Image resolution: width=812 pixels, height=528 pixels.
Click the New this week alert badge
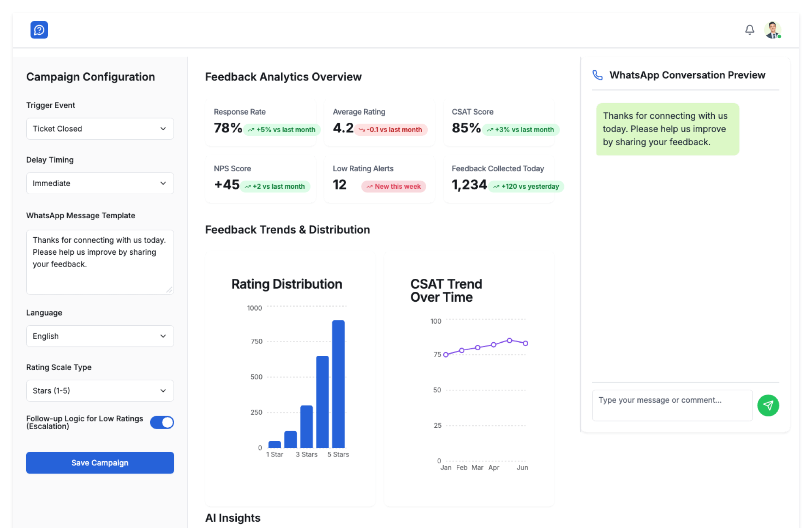393,187
